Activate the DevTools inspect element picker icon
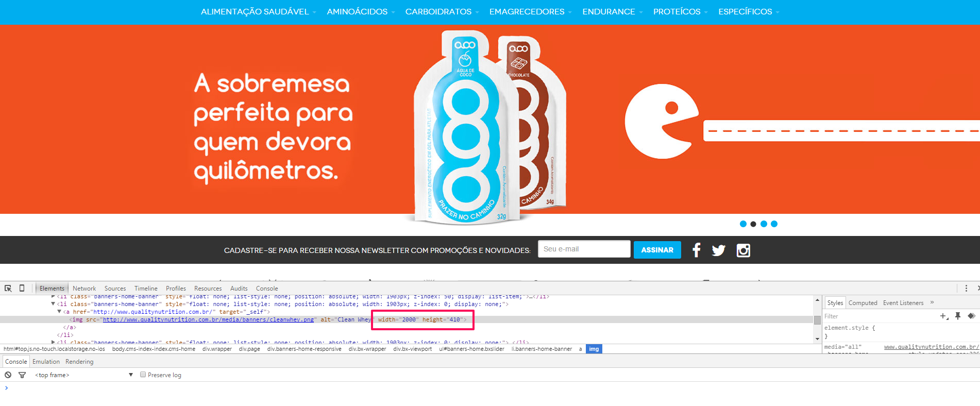 (x=8, y=288)
